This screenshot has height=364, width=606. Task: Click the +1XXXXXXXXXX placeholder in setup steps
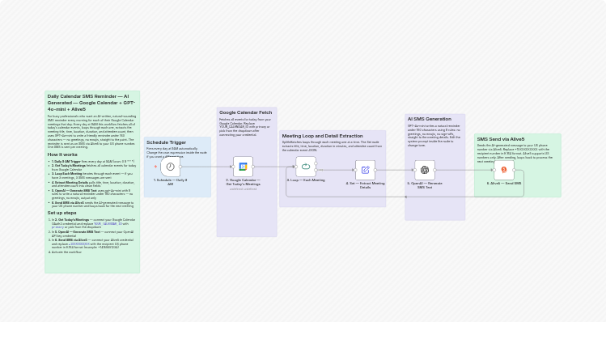click(80, 244)
